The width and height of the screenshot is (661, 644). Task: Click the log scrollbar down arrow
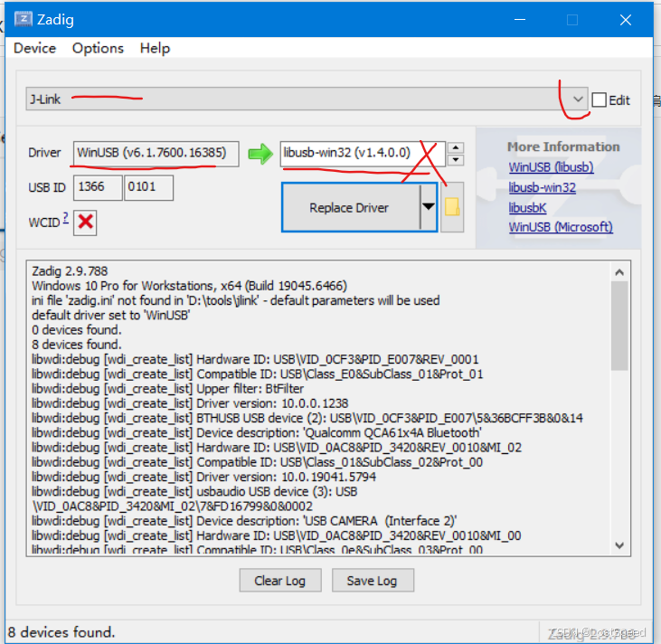[619, 545]
